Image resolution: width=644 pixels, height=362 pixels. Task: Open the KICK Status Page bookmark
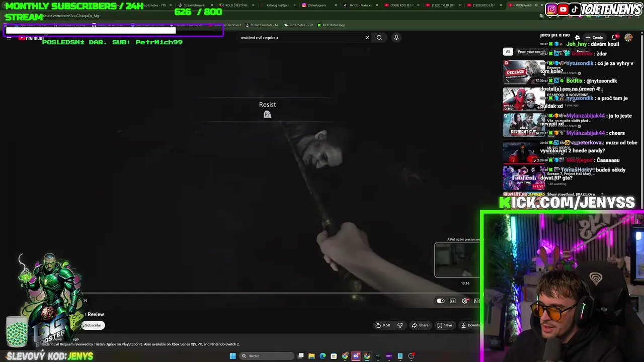click(331, 25)
